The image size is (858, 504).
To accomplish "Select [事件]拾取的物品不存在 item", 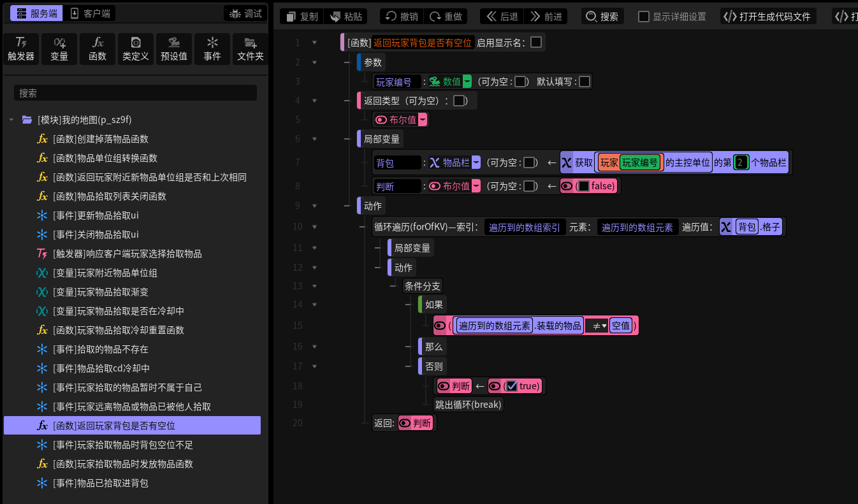I will pyautogui.click(x=101, y=349).
